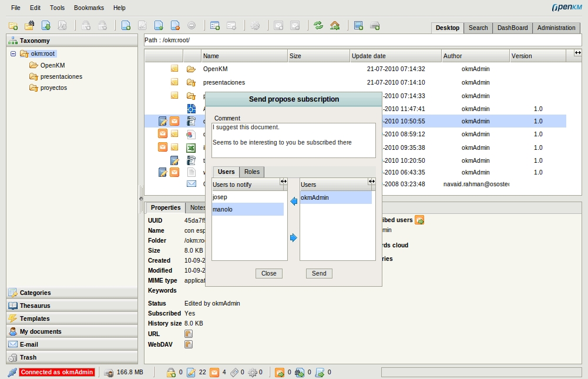Collapse the okm:root tree node

click(x=13, y=53)
